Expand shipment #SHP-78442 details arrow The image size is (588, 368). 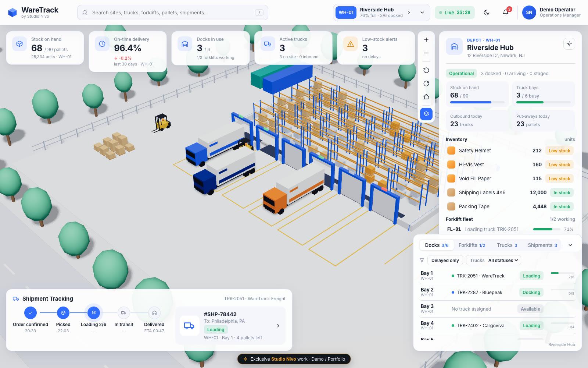pos(278,326)
